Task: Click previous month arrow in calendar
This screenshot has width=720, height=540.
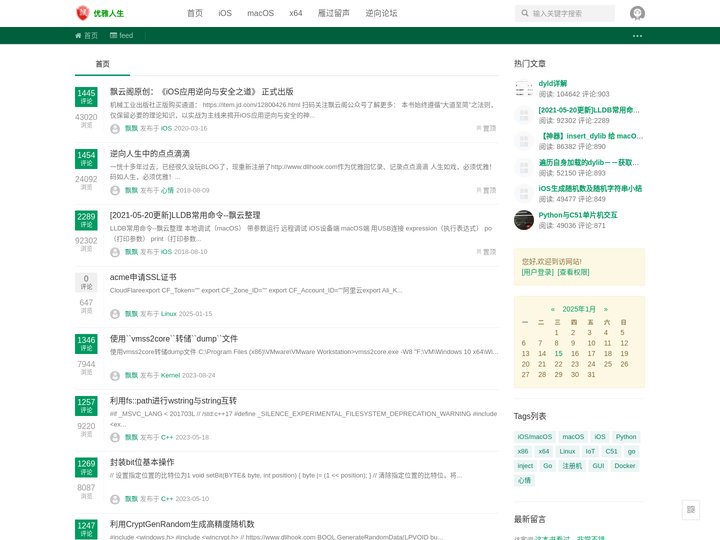Action: click(x=552, y=309)
